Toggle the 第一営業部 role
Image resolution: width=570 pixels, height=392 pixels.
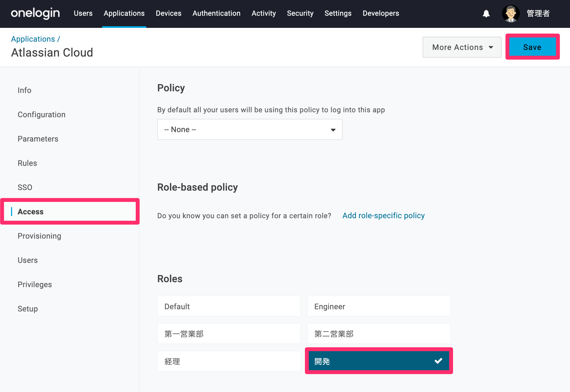[x=229, y=334]
